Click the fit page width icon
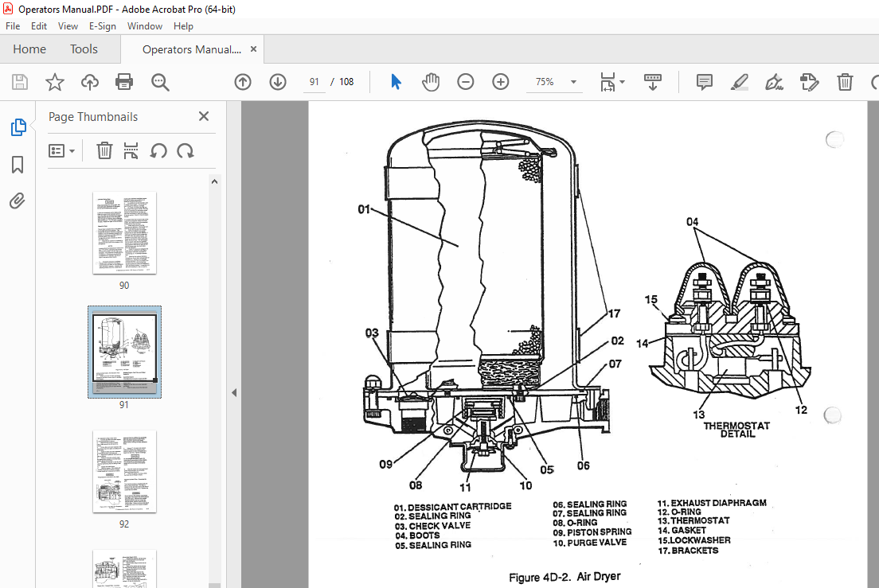Screen dimensions: 879x588 [x=607, y=82]
